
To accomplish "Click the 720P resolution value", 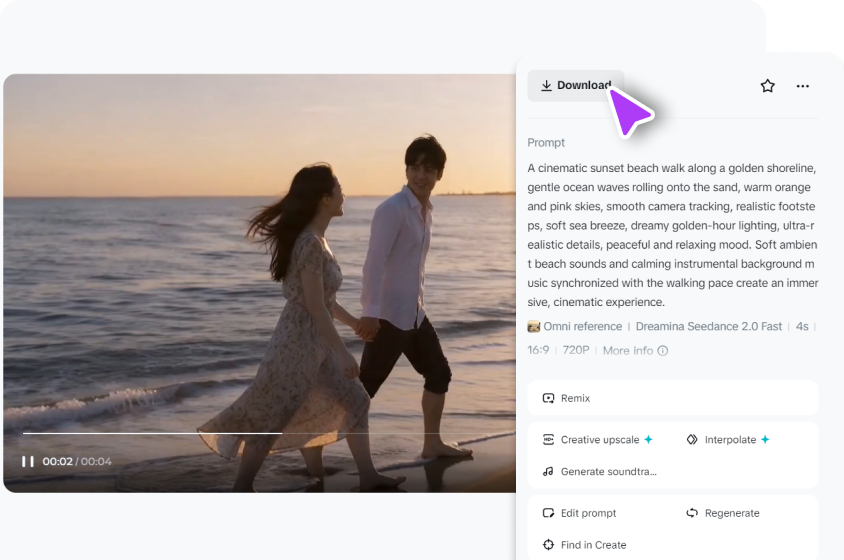I will coord(576,350).
